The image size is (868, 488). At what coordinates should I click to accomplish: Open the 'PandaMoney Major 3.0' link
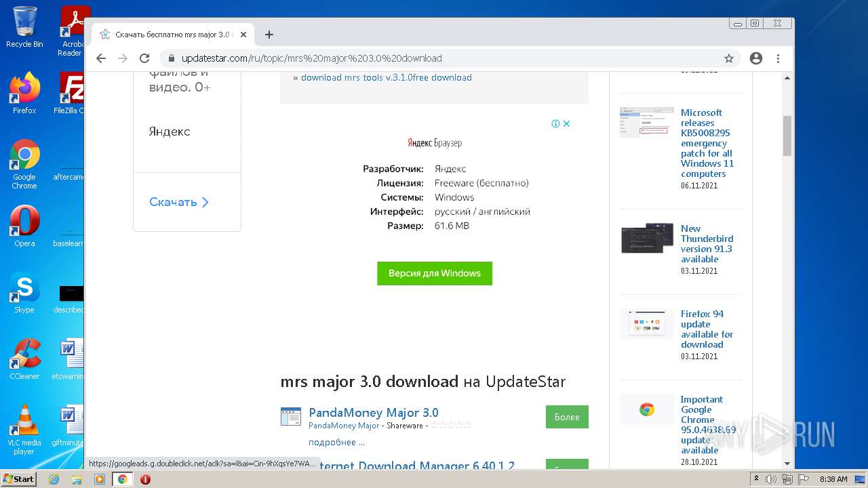374,412
